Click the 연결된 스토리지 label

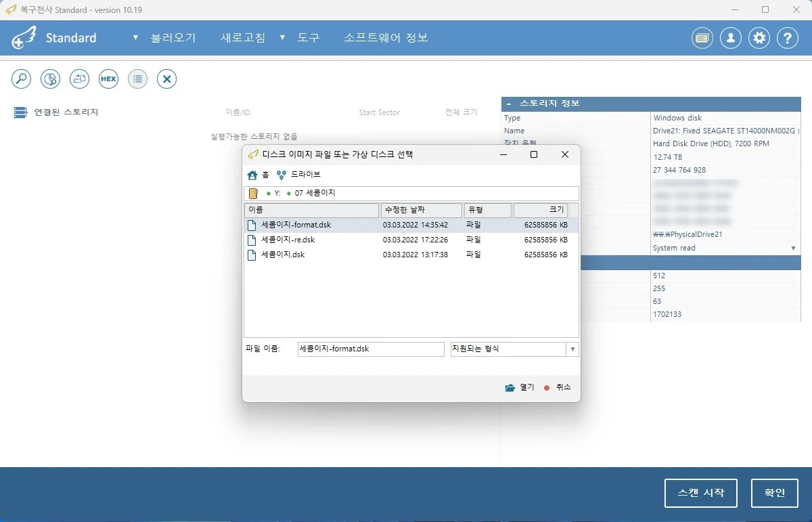pyautogui.click(x=66, y=112)
